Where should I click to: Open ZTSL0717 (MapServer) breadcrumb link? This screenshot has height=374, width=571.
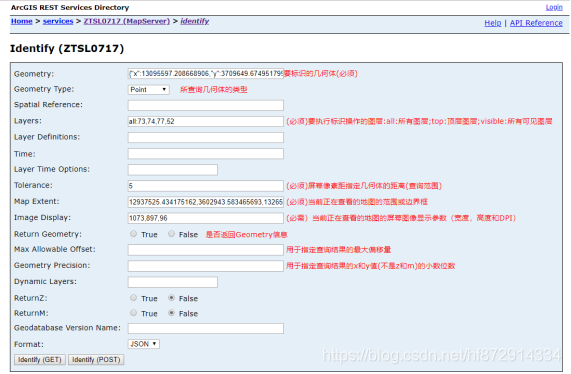coord(127,21)
